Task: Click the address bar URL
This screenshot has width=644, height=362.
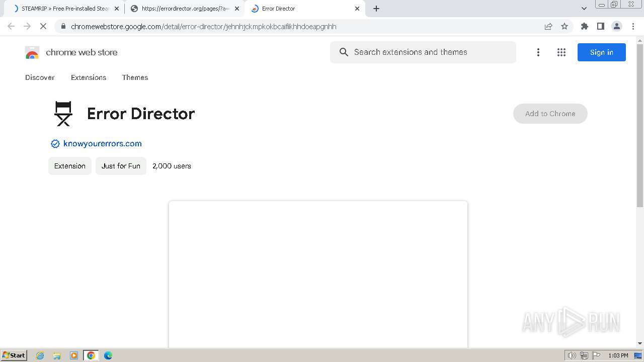Action: (x=203, y=27)
